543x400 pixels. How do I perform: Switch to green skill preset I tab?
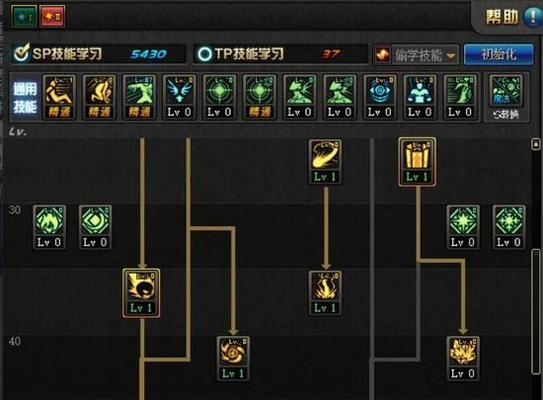click(x=24, y=16)
